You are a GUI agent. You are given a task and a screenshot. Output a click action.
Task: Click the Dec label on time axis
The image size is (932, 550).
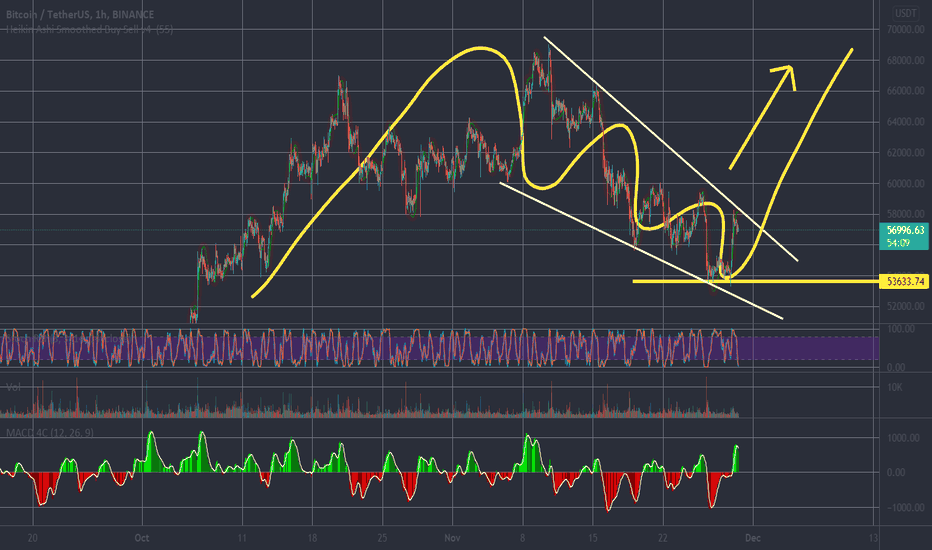pos(752,538)
